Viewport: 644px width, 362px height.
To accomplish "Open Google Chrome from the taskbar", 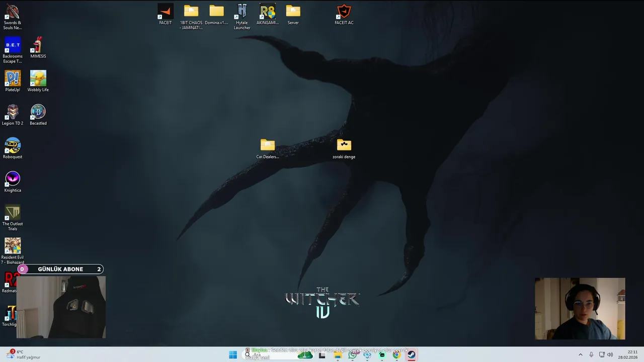I will tap(396, 355).
